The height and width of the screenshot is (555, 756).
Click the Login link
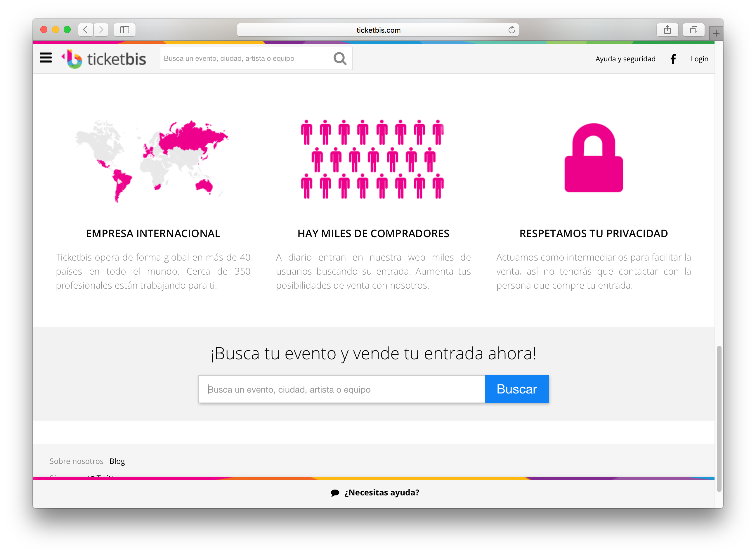pos(699,59)
